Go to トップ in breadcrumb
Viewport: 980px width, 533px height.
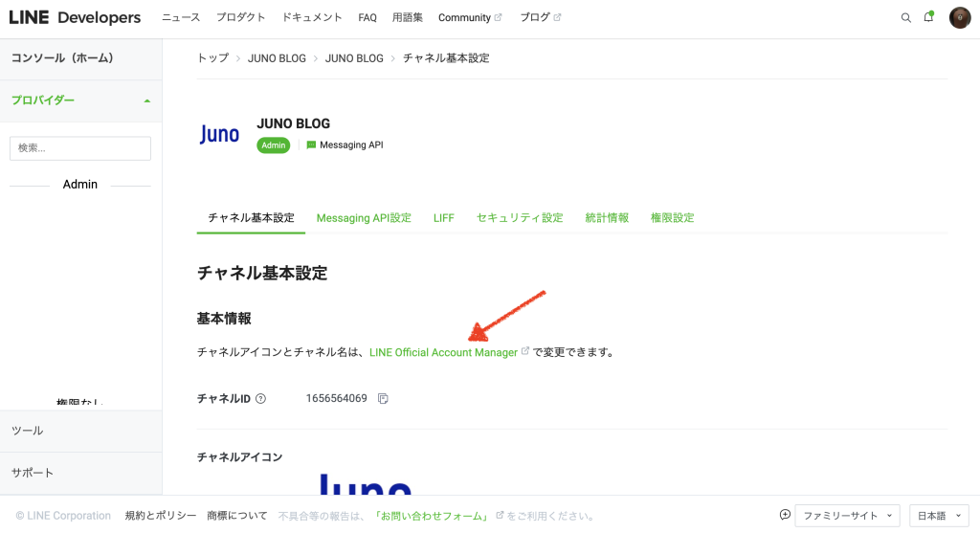pos(213,58)
